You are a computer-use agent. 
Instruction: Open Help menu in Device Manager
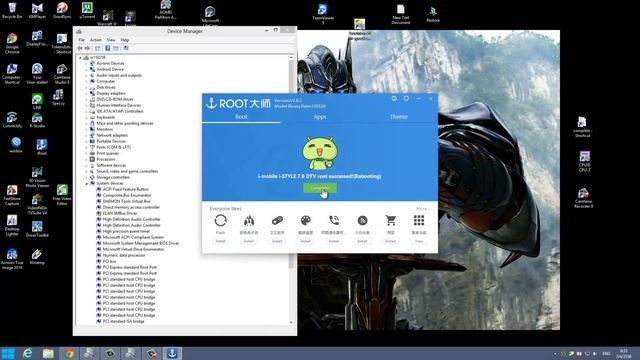click(x=125, y=40)
